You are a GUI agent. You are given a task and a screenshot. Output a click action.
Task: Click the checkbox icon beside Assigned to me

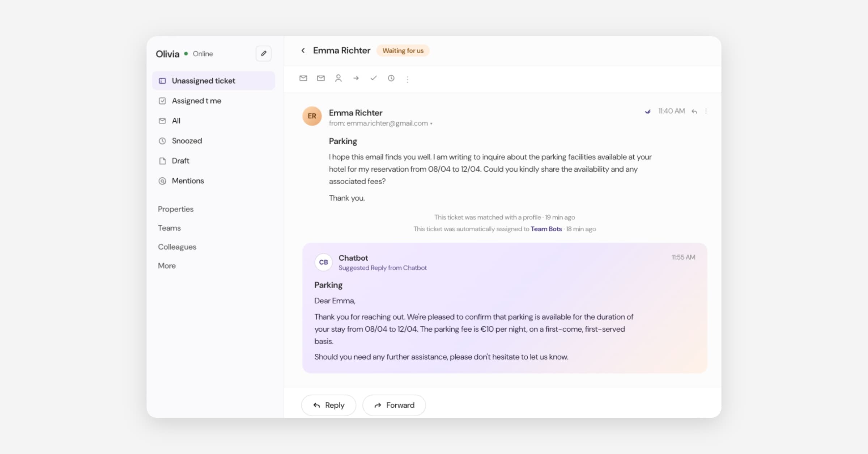[162, 101]
